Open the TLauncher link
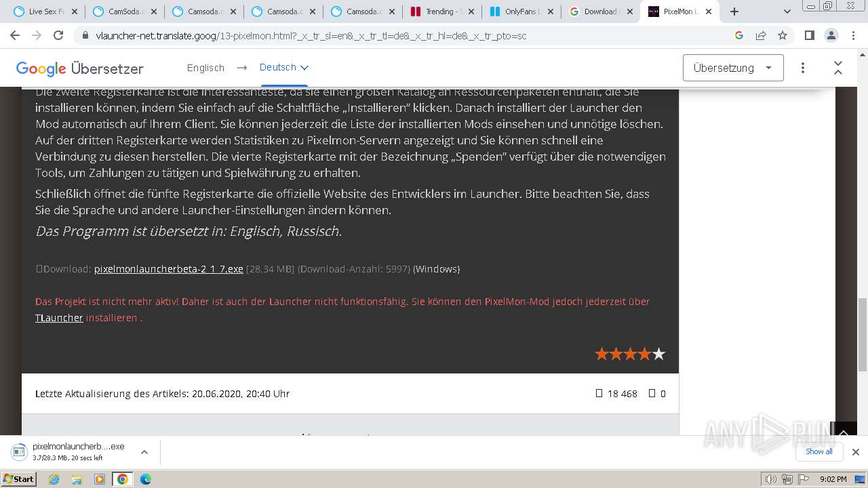Viewport: 868px width, 488px height. coord(59,318)
